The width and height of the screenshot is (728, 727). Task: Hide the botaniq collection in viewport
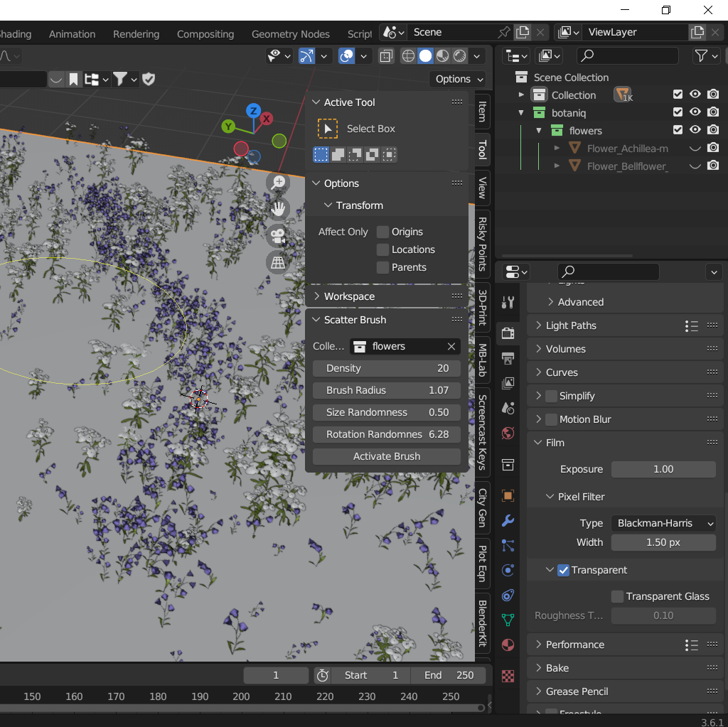[695, 112]
